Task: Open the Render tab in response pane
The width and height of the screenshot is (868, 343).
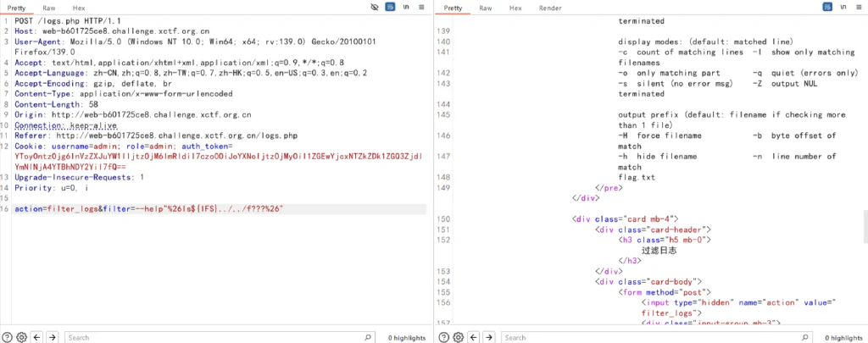Action: [x=550, y=8]
